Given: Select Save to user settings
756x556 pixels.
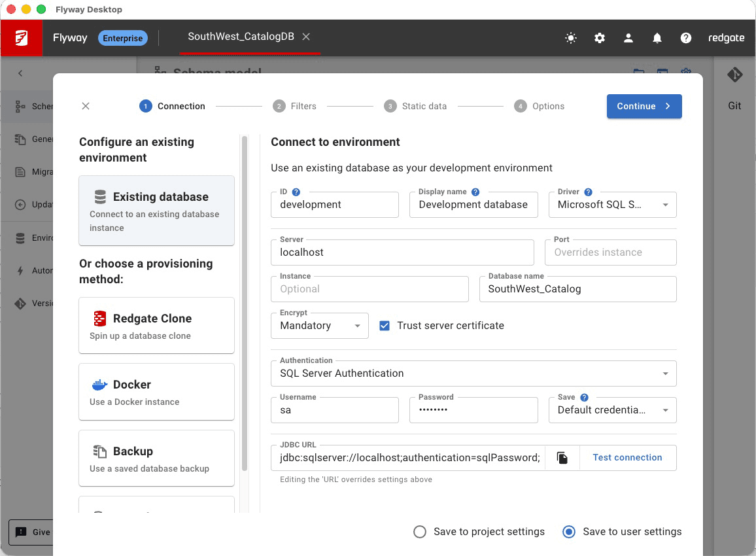Looking at the screenshot, I should click(569, 531).
